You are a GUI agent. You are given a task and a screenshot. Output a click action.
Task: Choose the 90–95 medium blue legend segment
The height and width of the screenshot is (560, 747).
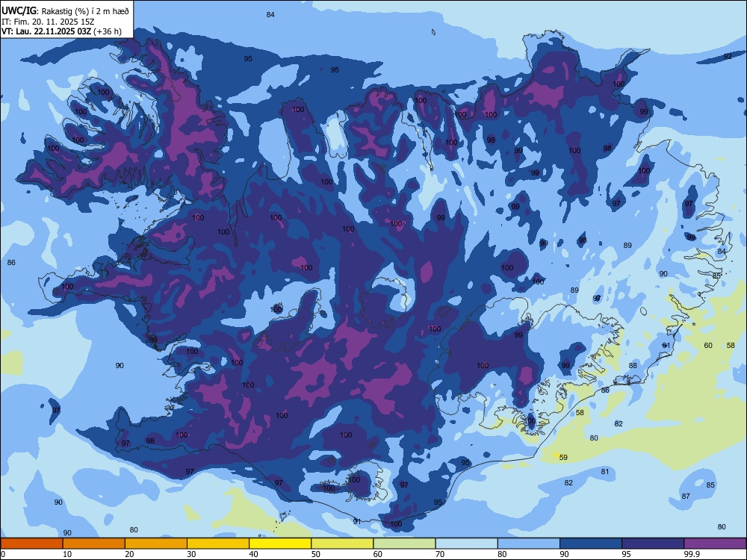pyautogui.click(x=591, y=544)
